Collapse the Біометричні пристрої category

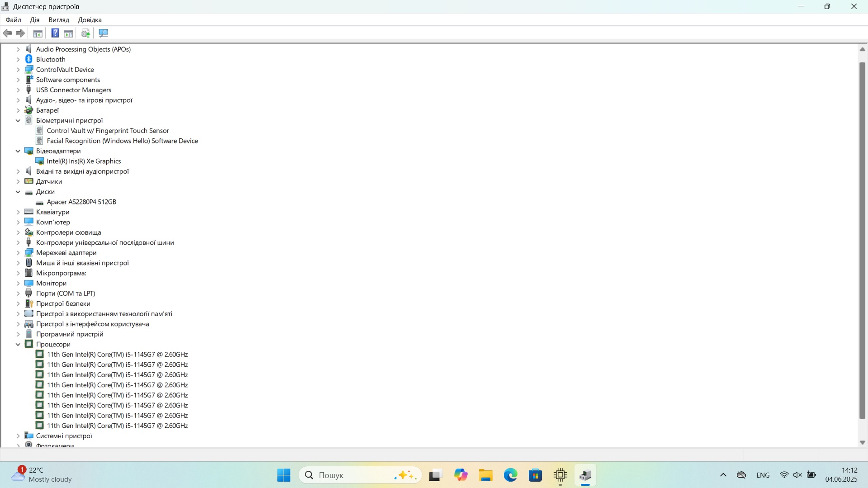(x=18, y=120)
